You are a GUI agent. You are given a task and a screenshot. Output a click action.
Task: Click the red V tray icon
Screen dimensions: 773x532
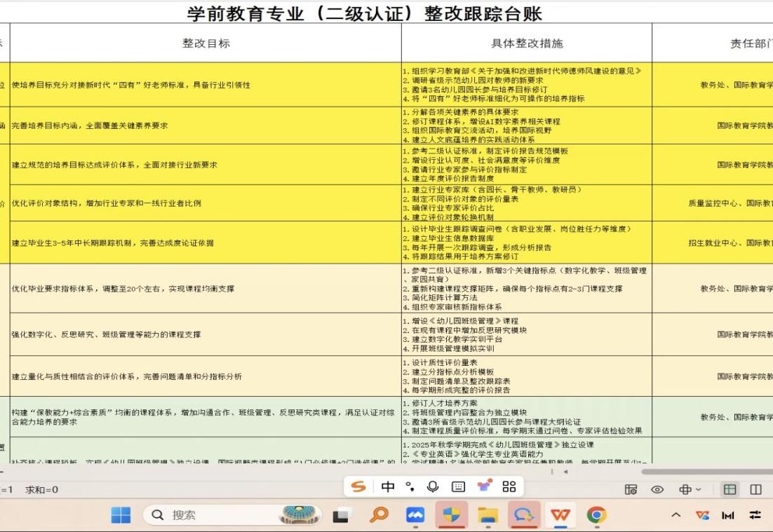coord(702,515)
